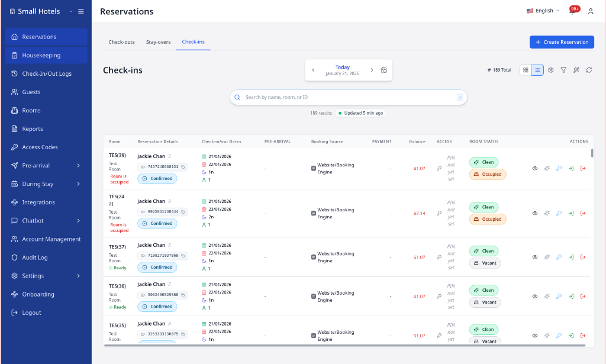Click the Create Reservation button
Screen dimensions: 606x364
coord(561,41)
